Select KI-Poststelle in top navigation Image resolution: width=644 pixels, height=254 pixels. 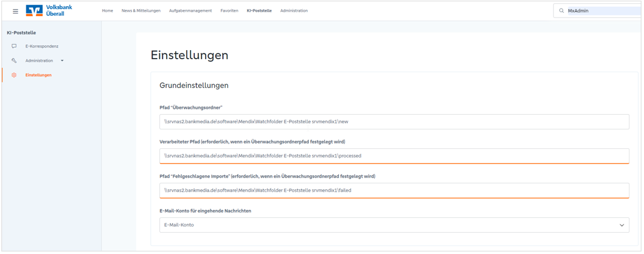259,11
